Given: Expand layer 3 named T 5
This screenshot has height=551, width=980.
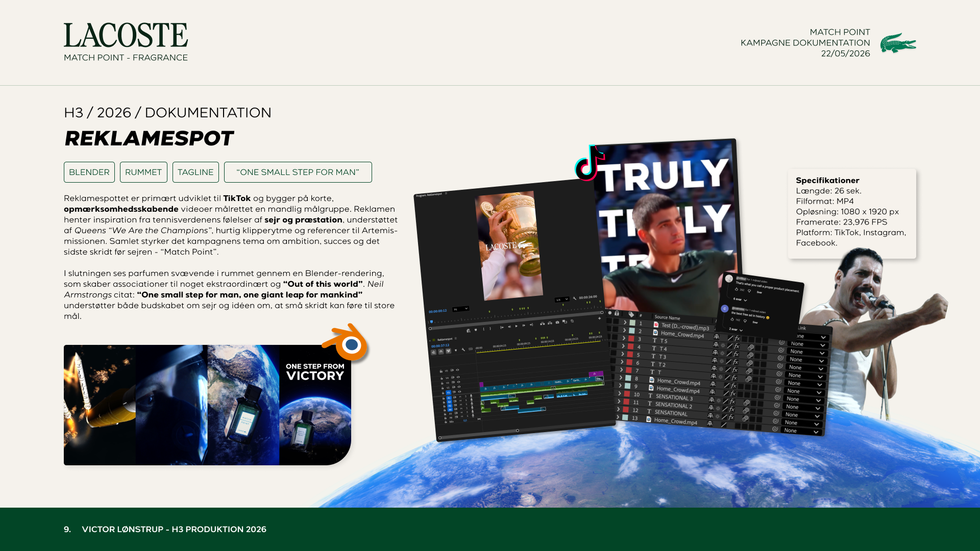Looking at the screenshot, I should pyautogui.click(x=623, y=338).
